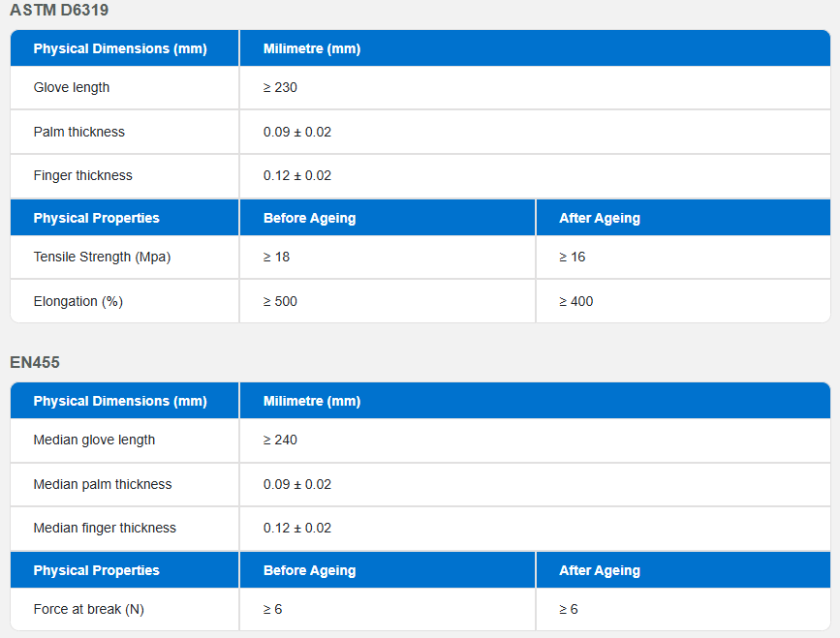The height and width of the screenshot is (638, 840).
Task: Select the ≥ 18 before ageing value
Action: [276, 257]
